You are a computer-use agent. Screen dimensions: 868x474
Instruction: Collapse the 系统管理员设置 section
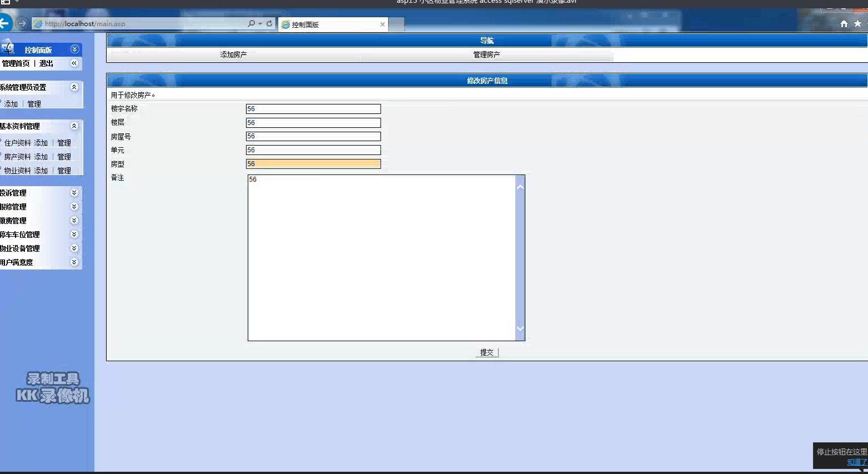[x=74, y=87]
